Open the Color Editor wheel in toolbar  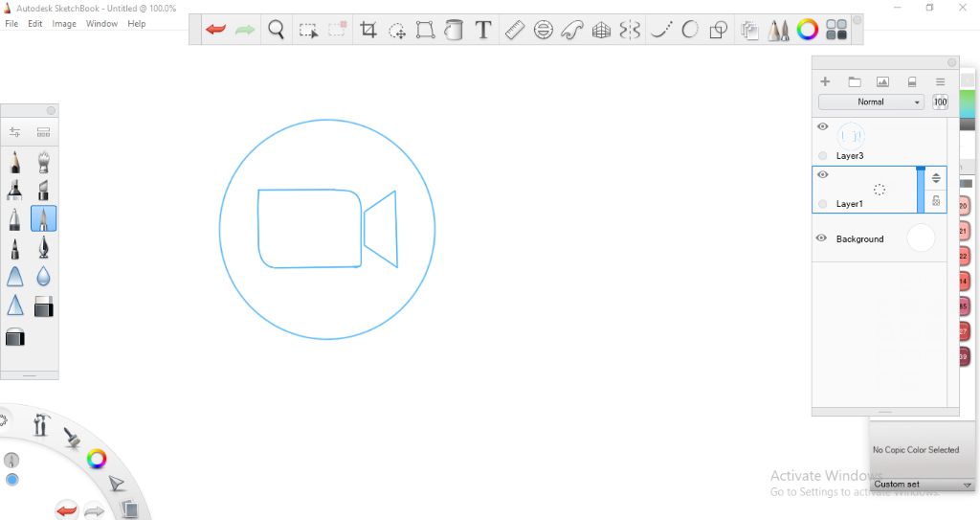tap(808, 30)
